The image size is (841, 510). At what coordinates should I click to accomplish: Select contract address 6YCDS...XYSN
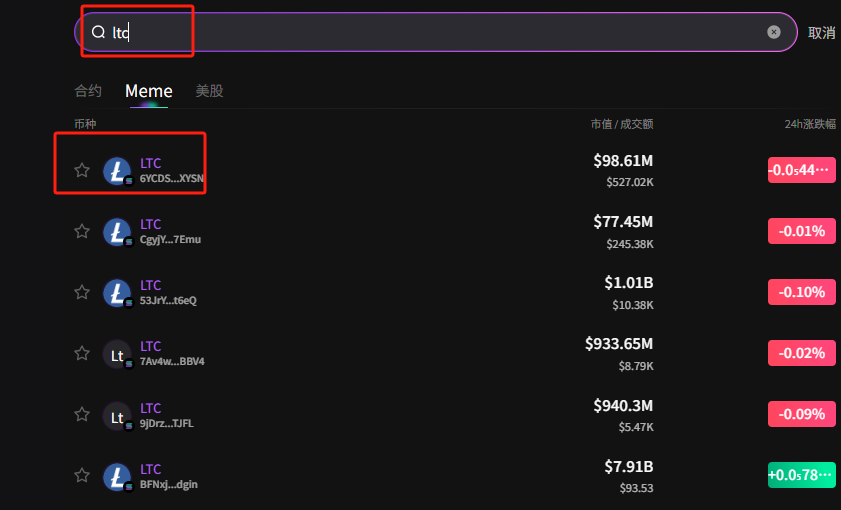172,179
